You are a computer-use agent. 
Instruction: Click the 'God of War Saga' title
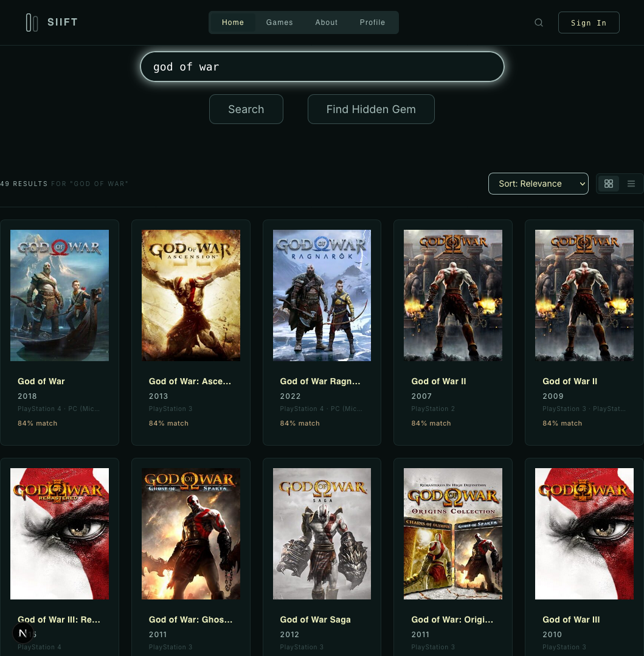coord(315,620)
